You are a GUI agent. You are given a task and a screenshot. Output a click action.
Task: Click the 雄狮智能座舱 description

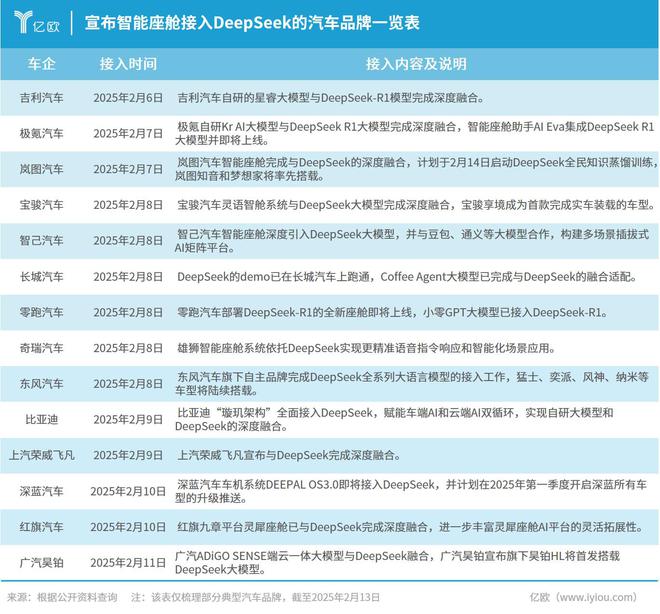point(366,348)
